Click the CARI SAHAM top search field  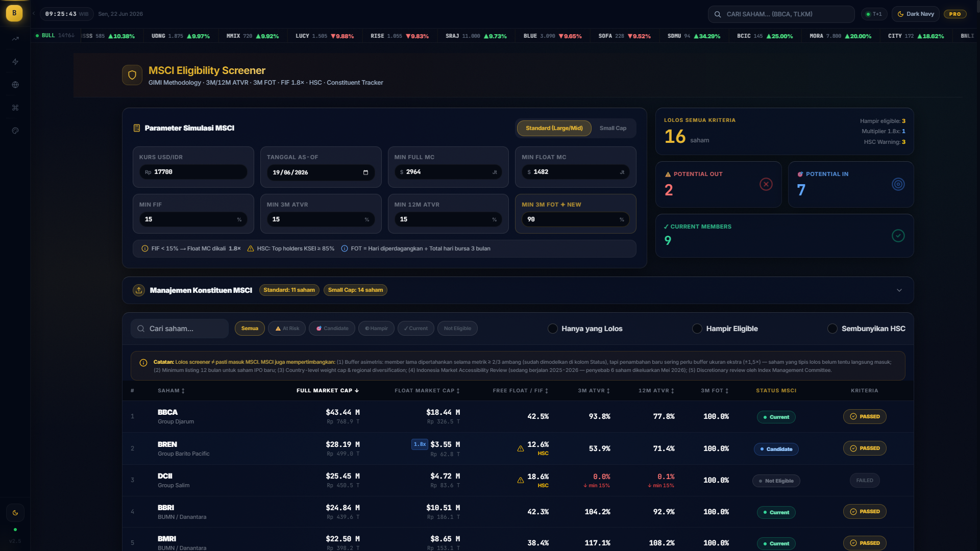781,14
